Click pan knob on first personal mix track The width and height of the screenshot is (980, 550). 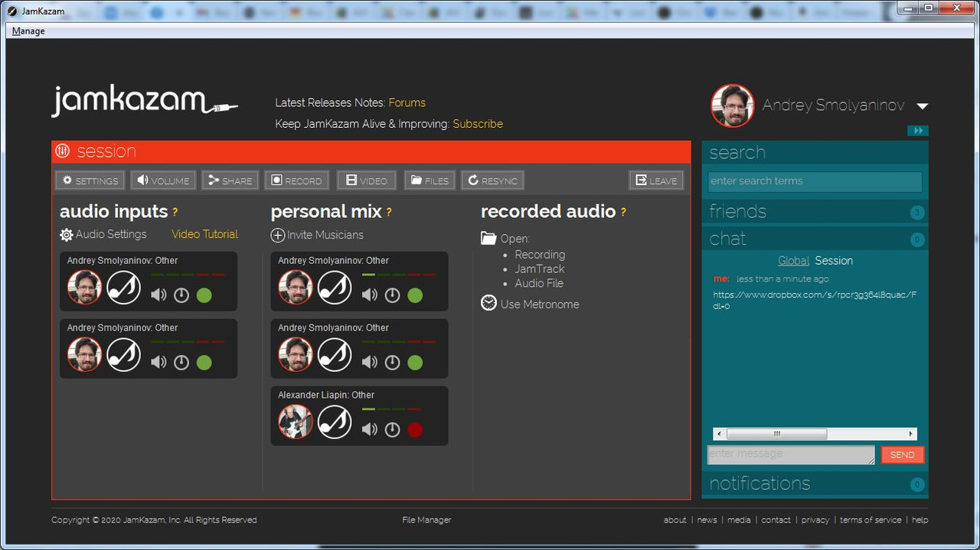[393, 295]
